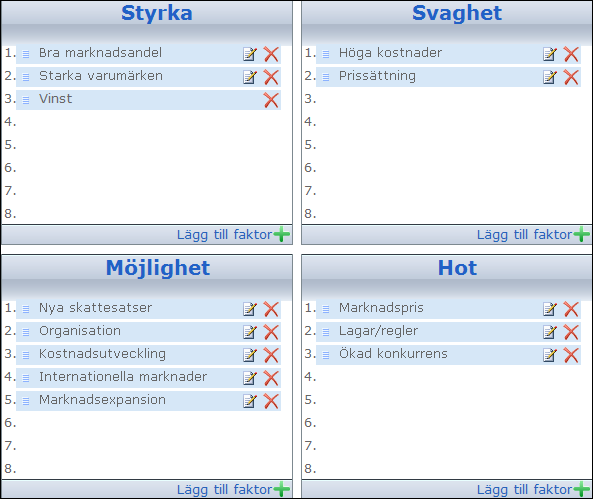Delete 'Internationella marknader' from Möjlighet
Viewport: 593px width, 499px height.
click(271, 378)
